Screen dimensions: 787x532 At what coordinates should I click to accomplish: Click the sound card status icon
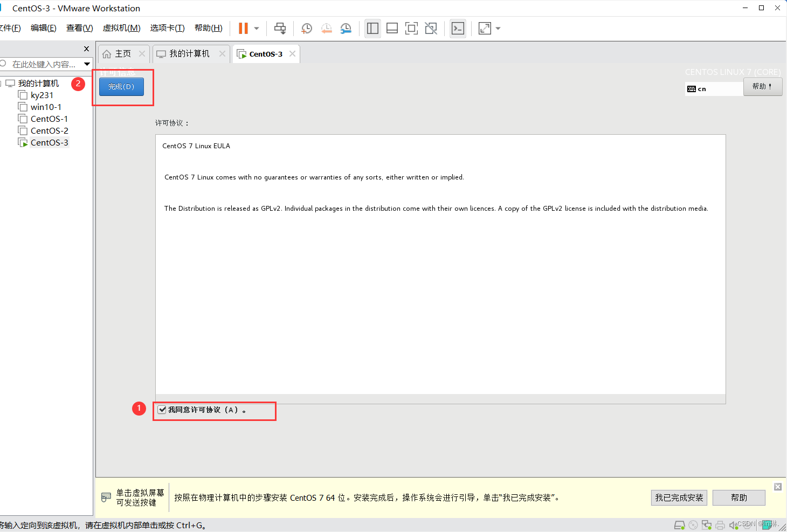click(x=733, y=524)
